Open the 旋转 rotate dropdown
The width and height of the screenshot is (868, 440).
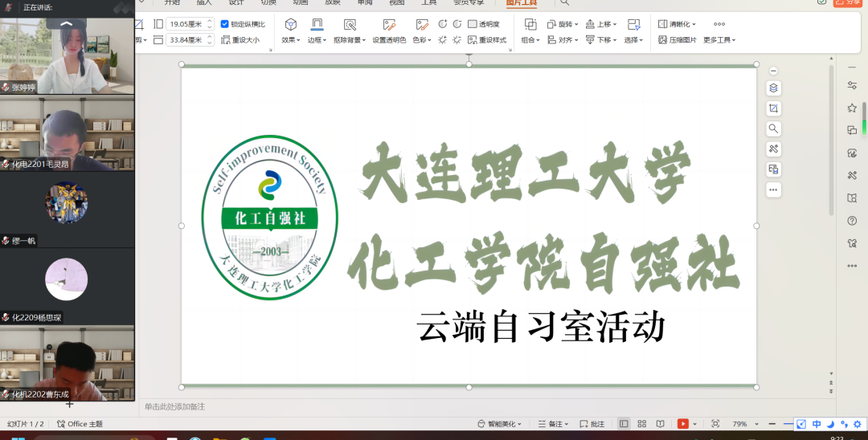click(563, 24)
